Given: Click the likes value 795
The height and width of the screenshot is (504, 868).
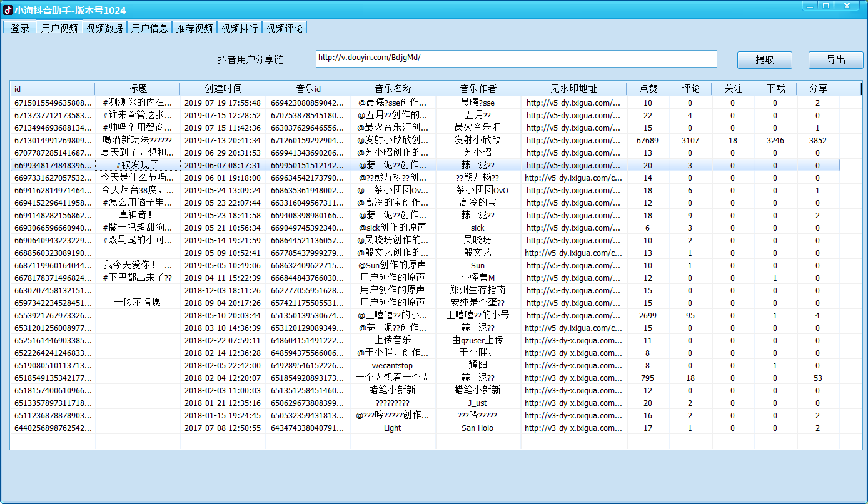Looking at the screenshot, I should tap(648, 378).
